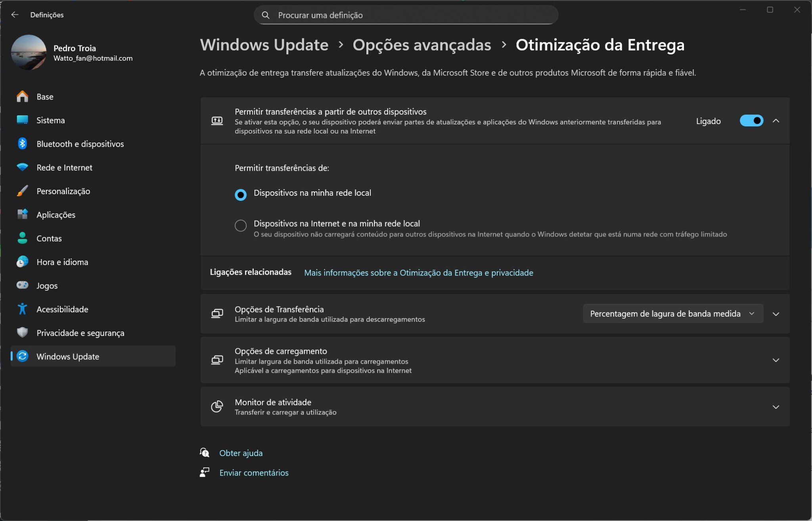Click the Procurar uma definição search box
The width and height of the screenshot is (812, 521).
click(406, 15)
